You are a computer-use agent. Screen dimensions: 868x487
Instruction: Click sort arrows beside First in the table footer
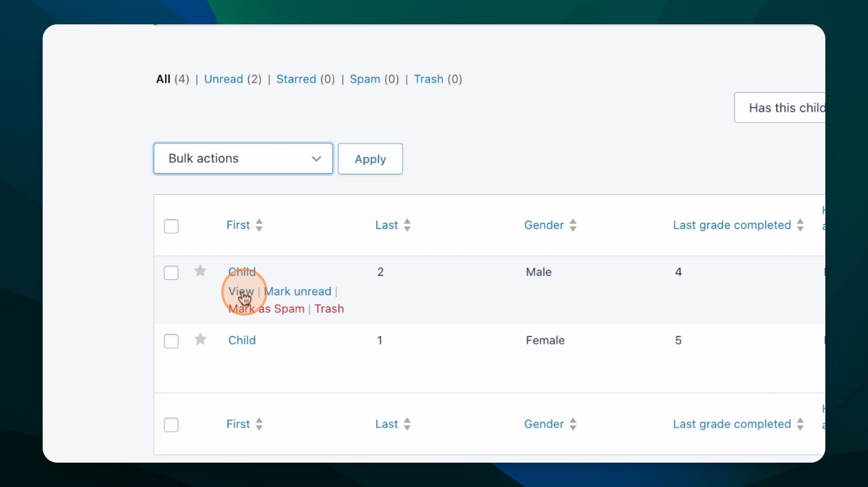(259, 424)
